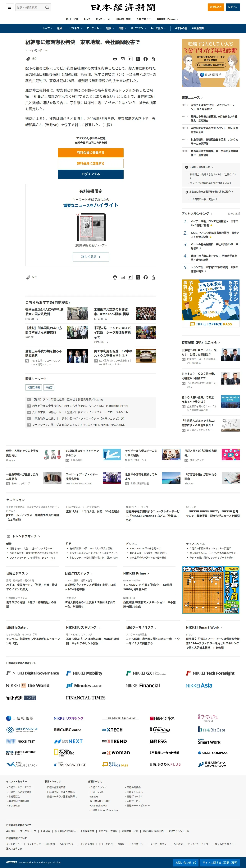The image size is (246, 868).
Task: Click the #殺害 keyword tag
Action: pyautogui.click(x=48, y=387)
